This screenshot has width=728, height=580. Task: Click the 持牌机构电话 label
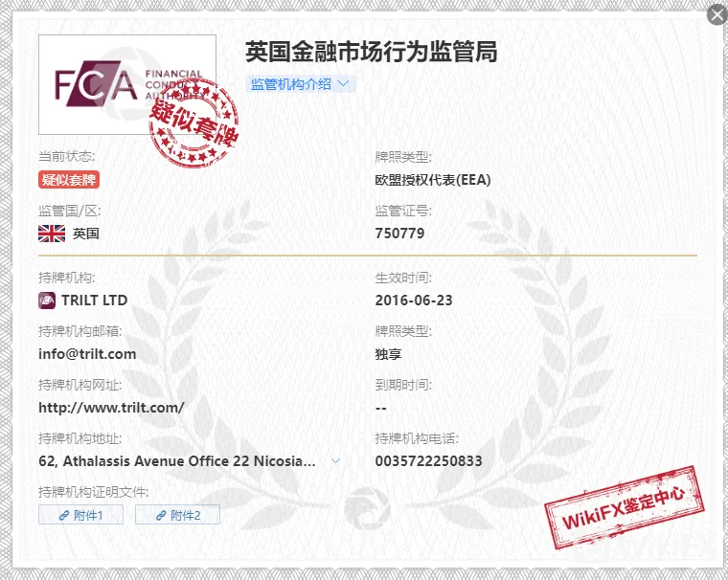coord(417,438)
